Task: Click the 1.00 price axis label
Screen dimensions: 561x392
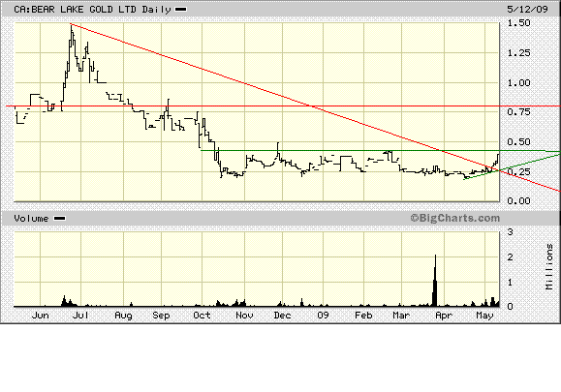Action: tap(518, 83)
